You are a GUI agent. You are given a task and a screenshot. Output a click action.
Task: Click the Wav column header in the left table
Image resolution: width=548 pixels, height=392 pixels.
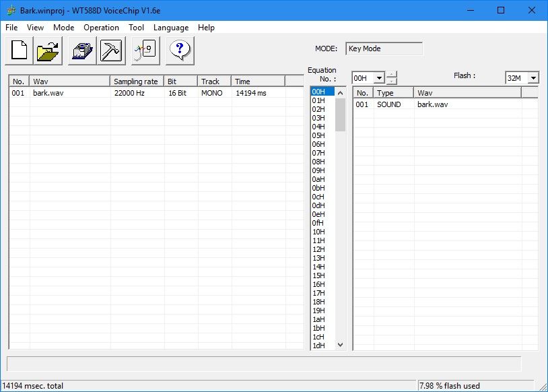pos(69,81)
